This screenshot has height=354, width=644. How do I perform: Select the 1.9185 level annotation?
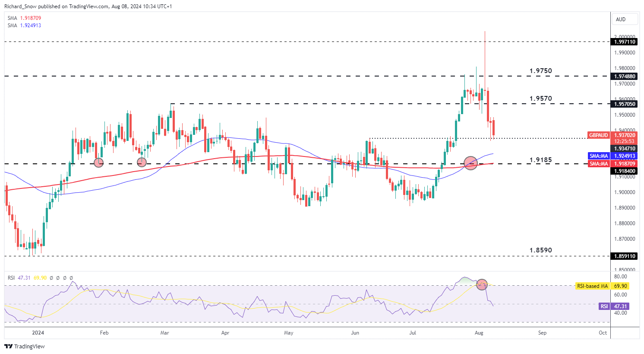540,160
